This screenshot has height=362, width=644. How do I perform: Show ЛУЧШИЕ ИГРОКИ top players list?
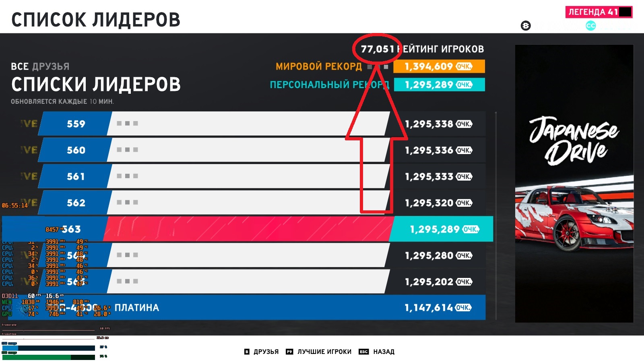(324, 352)
